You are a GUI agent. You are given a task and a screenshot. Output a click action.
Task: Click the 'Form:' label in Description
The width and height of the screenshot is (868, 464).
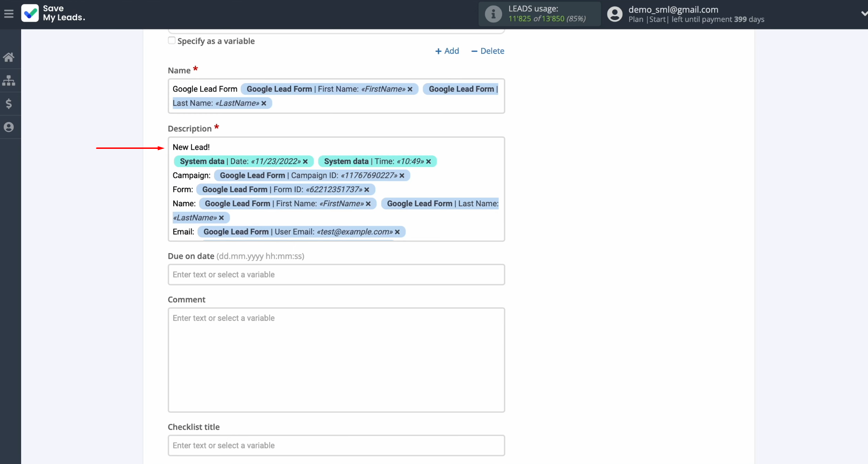183,190
